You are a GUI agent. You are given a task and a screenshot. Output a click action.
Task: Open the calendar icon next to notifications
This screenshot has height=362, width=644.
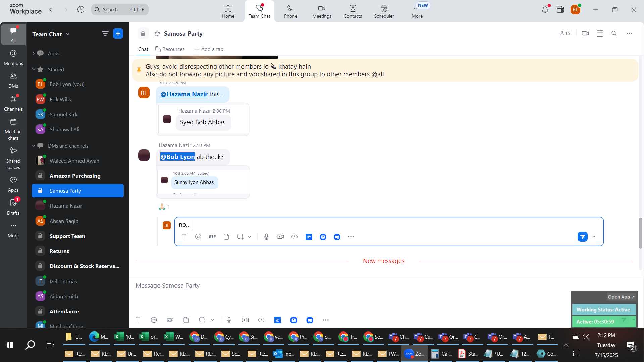pyautogui.click(x=560, y=10)
